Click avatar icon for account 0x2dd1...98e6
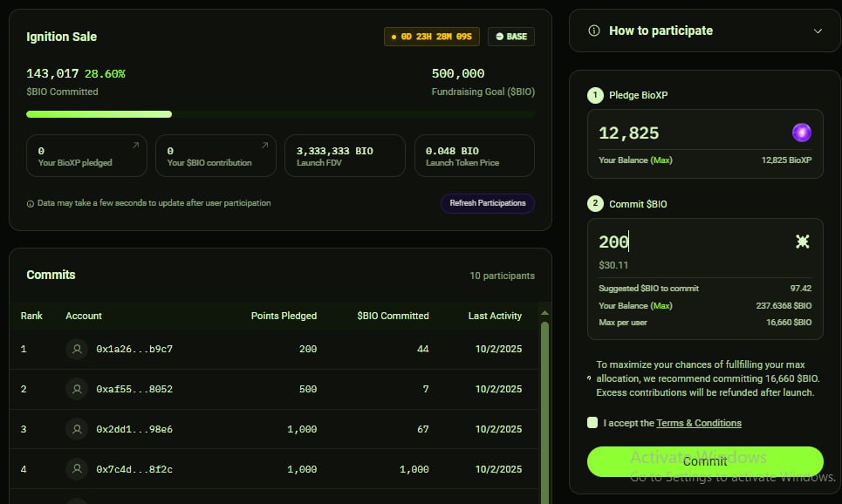The image size is (842, 504). pyautogui.click(x=77, y=429)
